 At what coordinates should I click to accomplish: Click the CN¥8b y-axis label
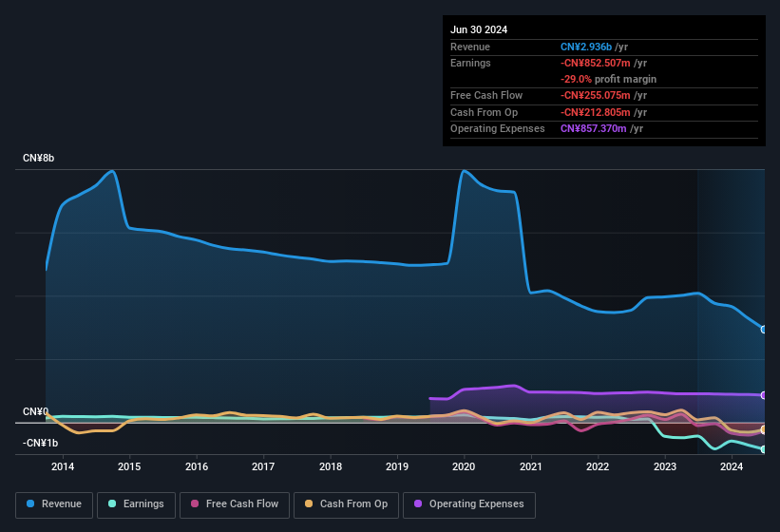coord(38,158)
